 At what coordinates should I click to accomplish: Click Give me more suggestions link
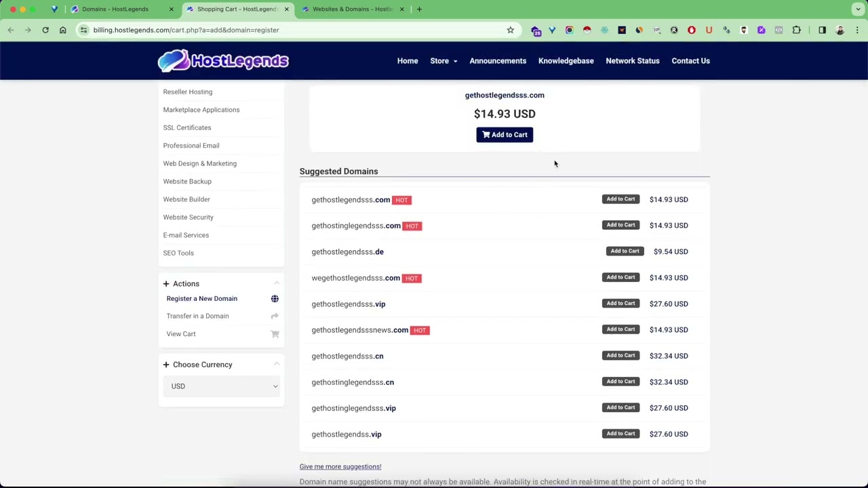click(340, 466)
